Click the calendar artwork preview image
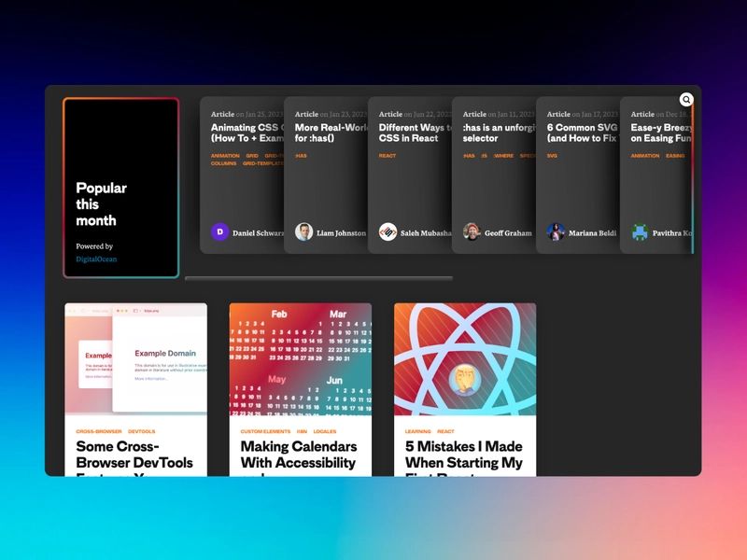The height and width of the screenshot is (560, 747). [301, 359]
